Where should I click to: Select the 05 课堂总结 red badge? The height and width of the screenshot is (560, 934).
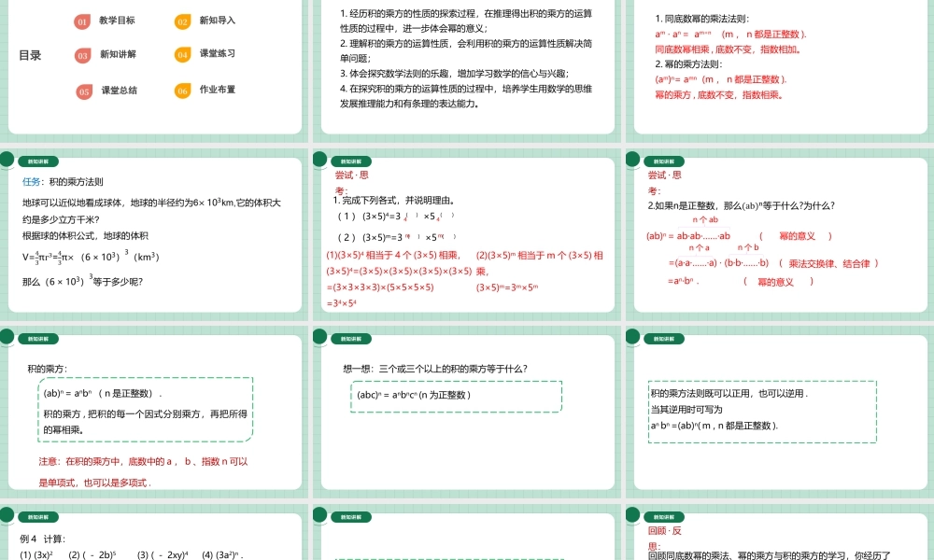pos(83,92)
